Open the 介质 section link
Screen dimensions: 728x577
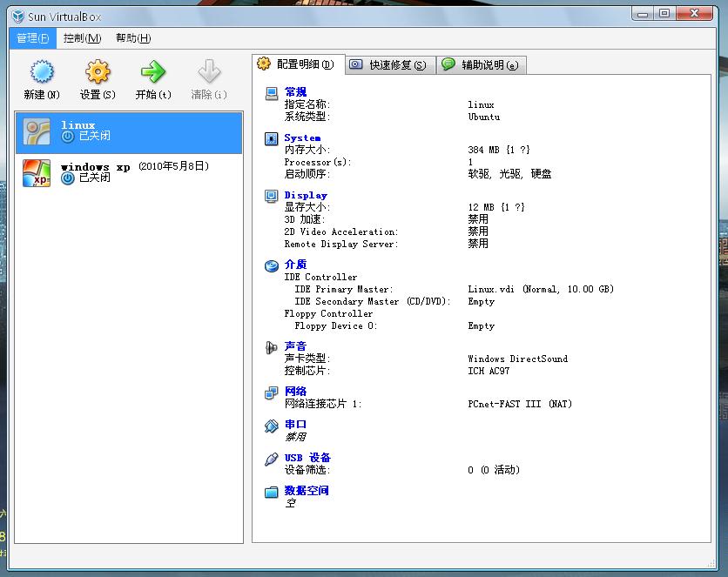(x=295, y=265)
